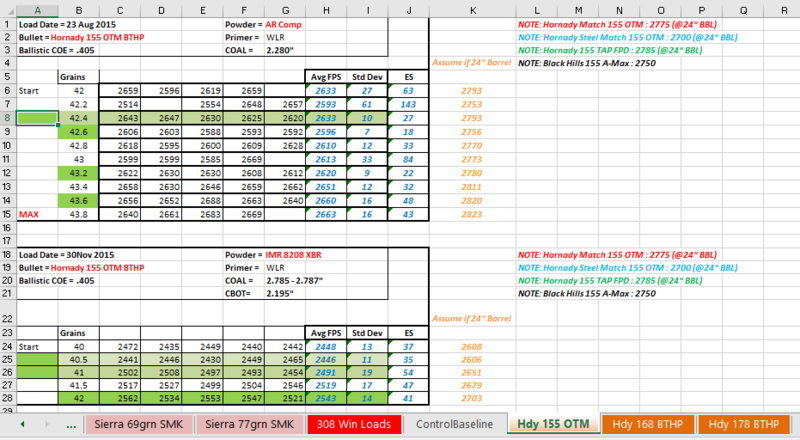Click 'Assume if 24" Barrel' in row 22
The width and height of the screenshot is (800, 440).
click(x=471, y=319)
